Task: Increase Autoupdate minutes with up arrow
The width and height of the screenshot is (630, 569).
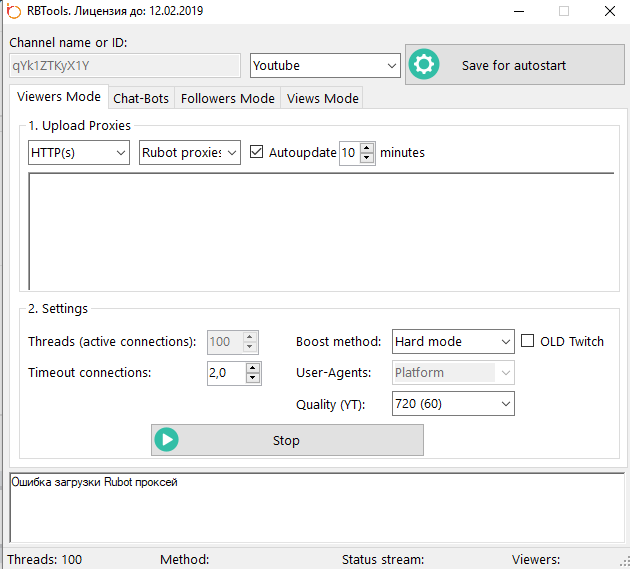Action: [367, 148]
